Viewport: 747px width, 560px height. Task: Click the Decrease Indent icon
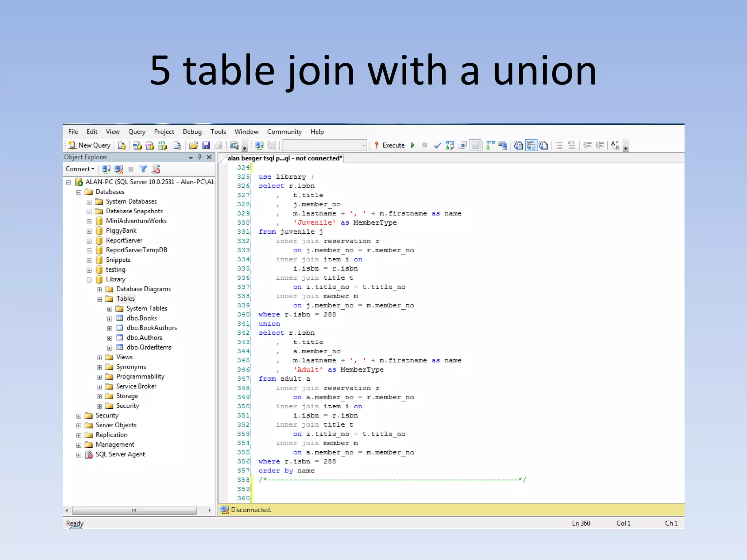tap(587, 145)
